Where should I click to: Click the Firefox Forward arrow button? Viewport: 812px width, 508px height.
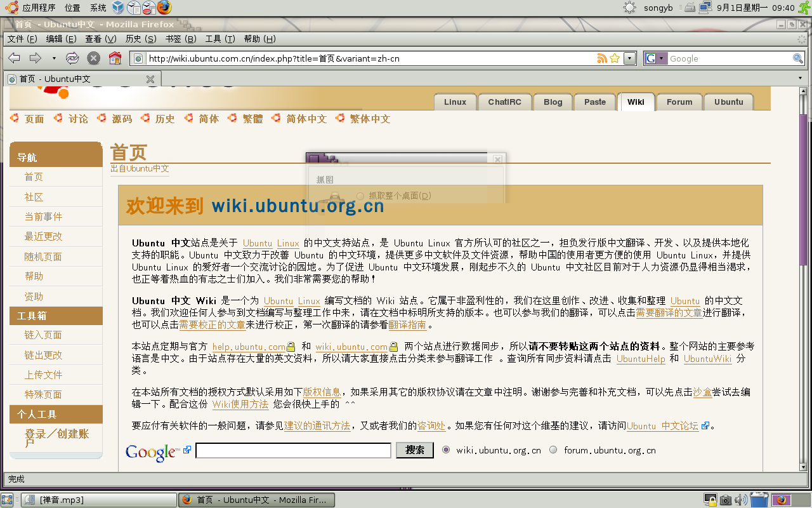[36, 58]
